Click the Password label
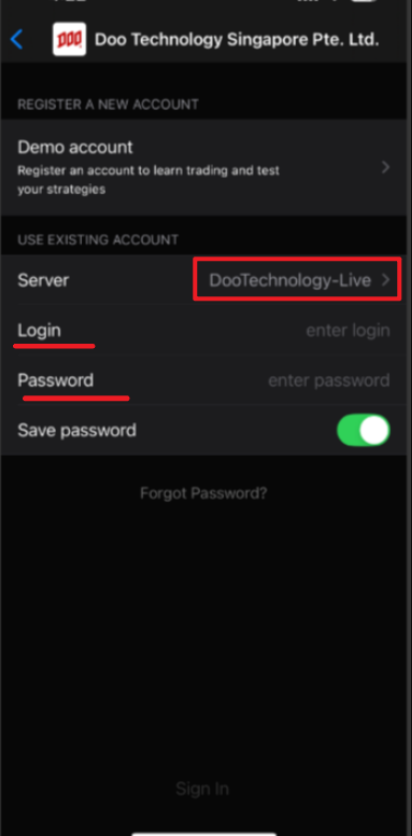The height and width of the screenshot is (836, 412). [55, 380]
